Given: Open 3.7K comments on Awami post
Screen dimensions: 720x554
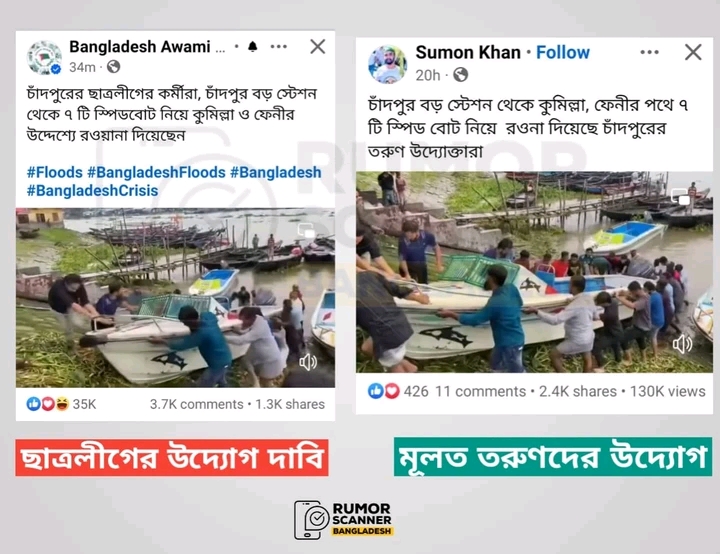Looking at the screenshot, I should (196, 404).
